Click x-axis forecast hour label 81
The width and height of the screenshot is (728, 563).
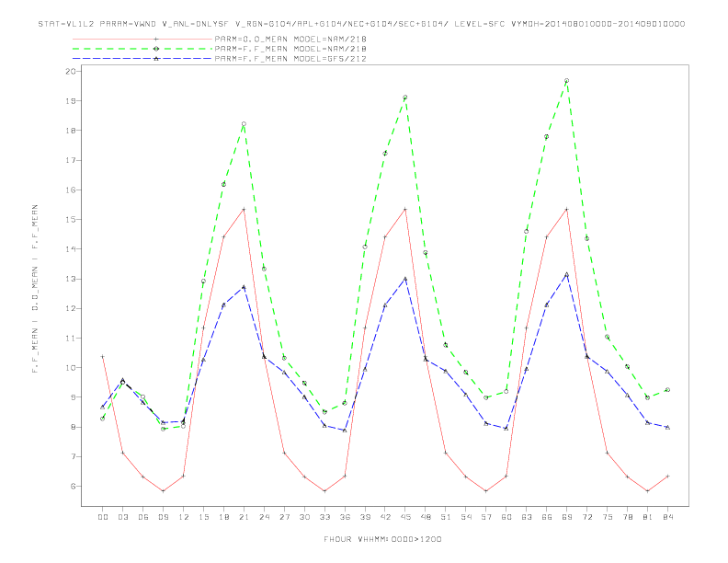coord(648,517)
